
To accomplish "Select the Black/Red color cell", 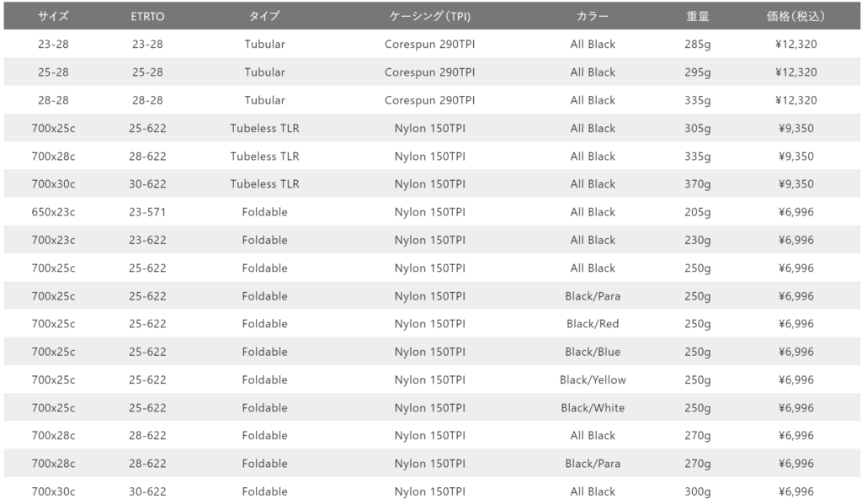I will (593, 324).
